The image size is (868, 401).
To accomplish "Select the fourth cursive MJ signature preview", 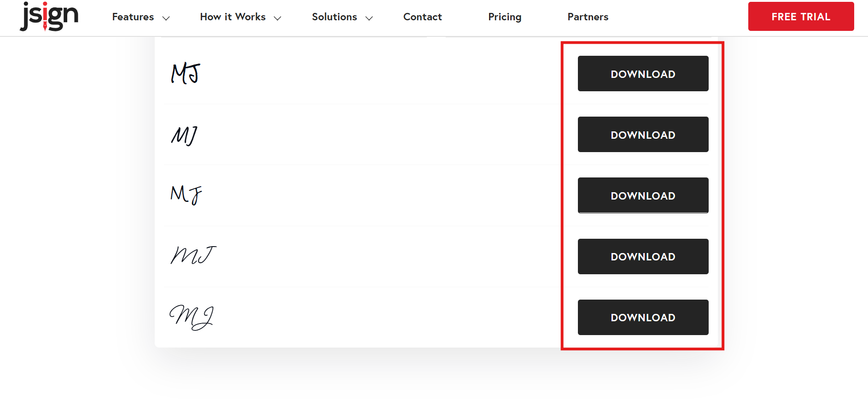I will click(193, 255).
